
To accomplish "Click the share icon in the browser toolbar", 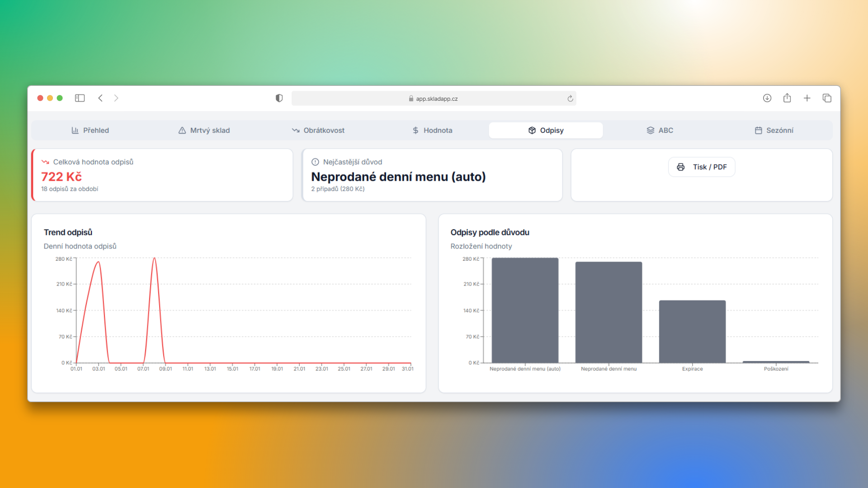I will 787,98.
